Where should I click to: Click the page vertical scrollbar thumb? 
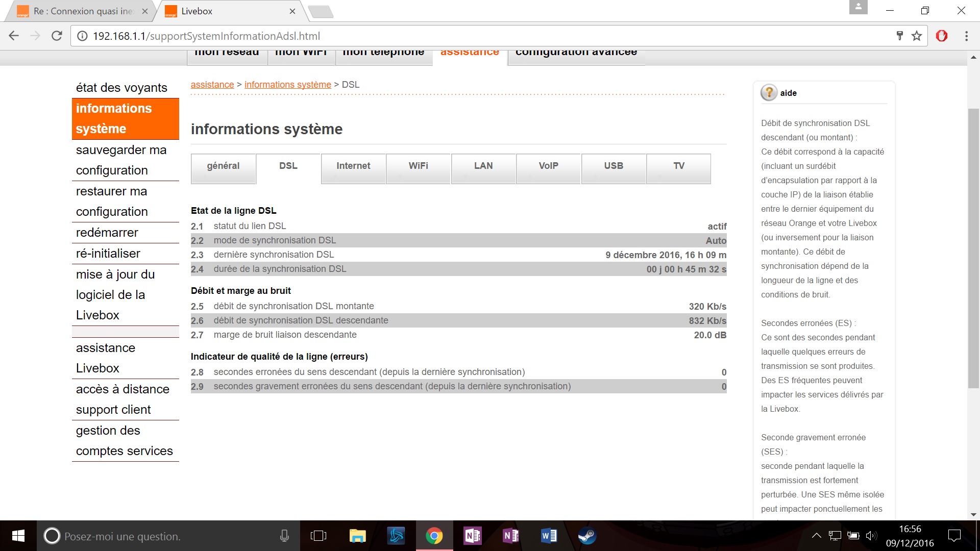pyautogui.click(x=973, y=248)
